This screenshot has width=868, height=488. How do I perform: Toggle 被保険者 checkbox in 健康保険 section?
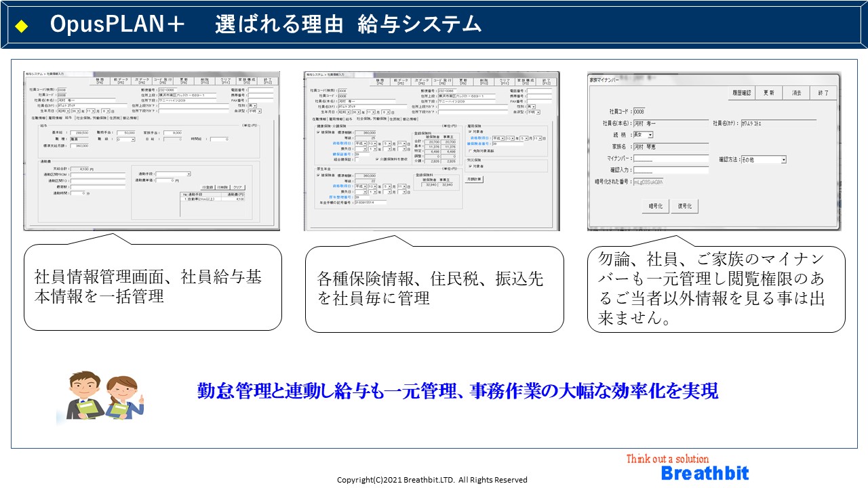[x=318, y=132]
